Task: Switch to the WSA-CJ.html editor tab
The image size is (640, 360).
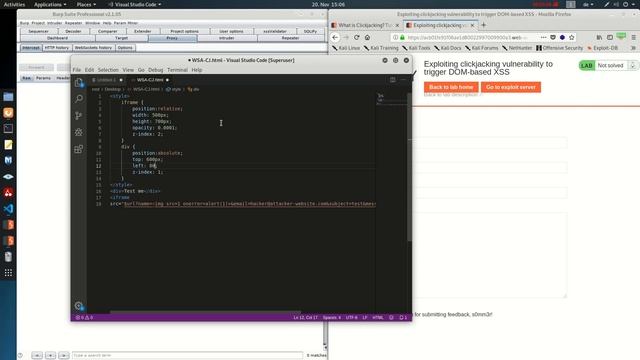Action: 150,80
